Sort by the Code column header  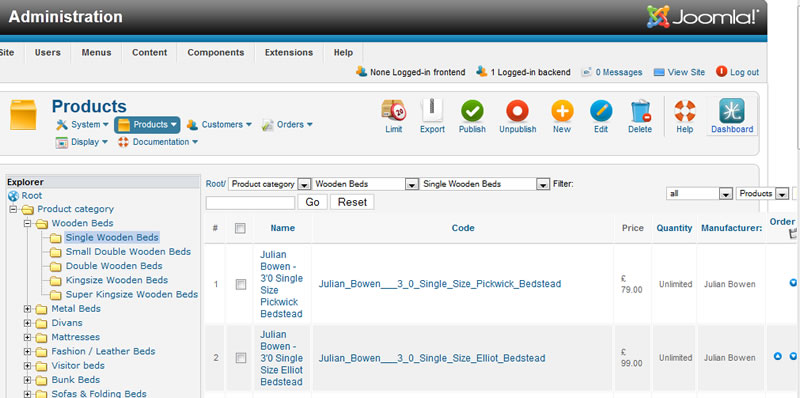pyautogui.click(x=463, y=228)
